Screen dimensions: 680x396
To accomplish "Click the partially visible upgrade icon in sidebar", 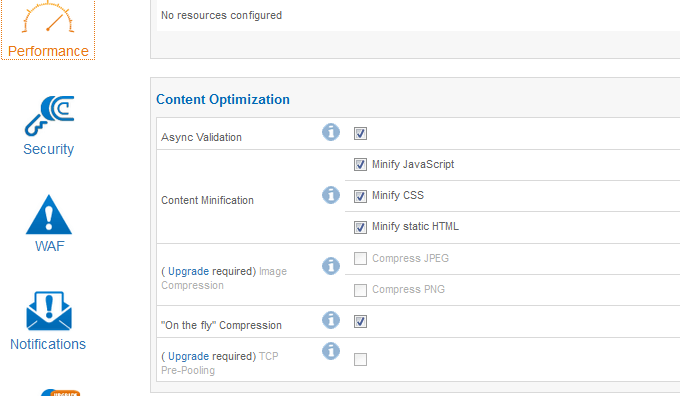I will point(61,393).
